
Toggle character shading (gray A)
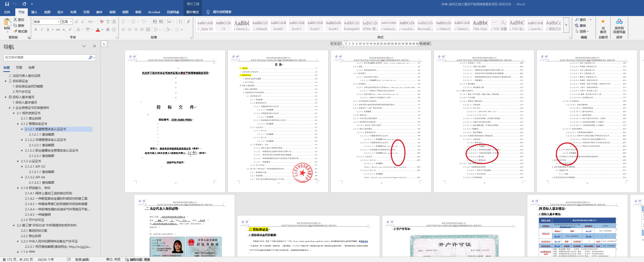pos(108,30)
